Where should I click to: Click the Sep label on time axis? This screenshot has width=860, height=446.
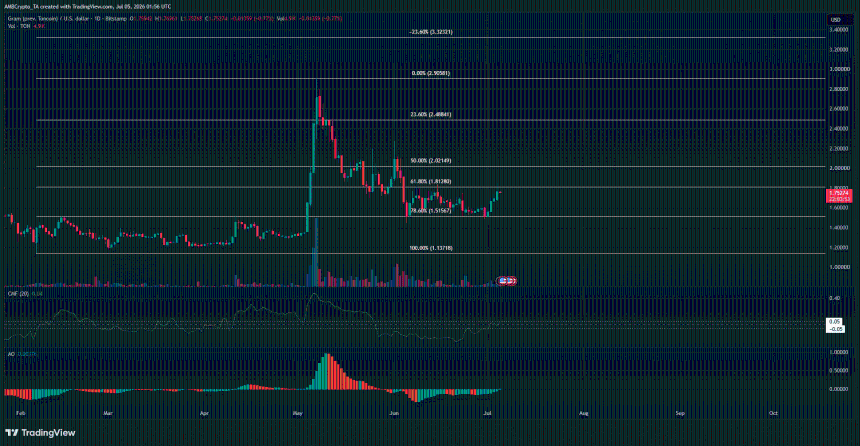[x=680, y=413]
